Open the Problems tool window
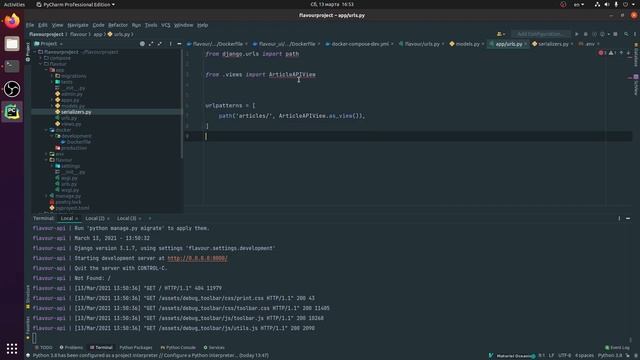 [x=71, y=348]
